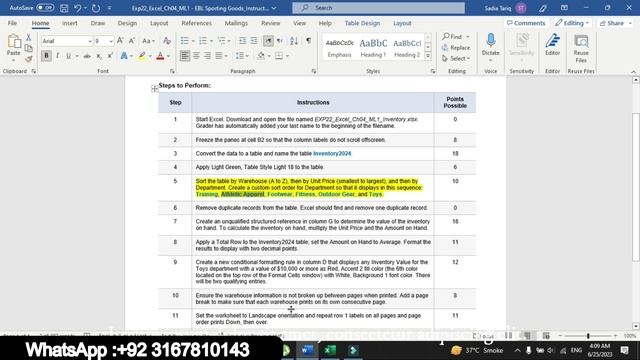Click in the Search box
The width and height of the screenshot is (640, 360).
click(378, 8)
